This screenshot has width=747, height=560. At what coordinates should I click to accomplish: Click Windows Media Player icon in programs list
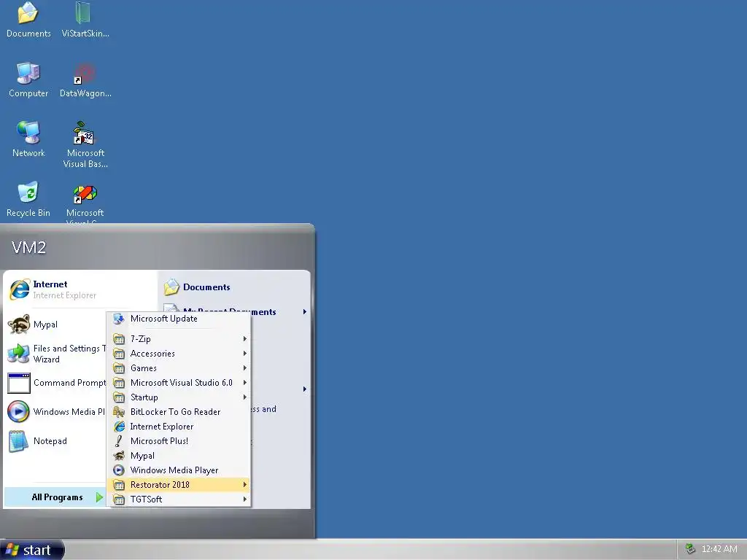pyautogui.click(x=119, y=470)
